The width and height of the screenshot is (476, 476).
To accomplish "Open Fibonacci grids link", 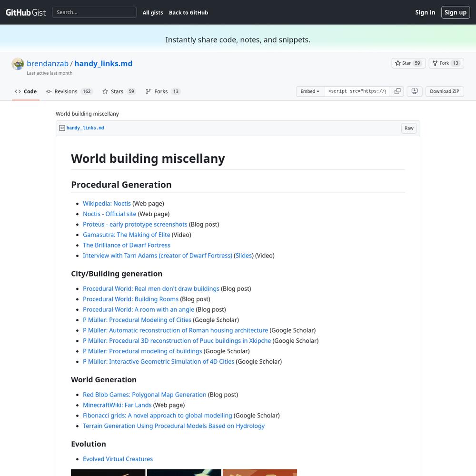I will (x=158, y=416).
